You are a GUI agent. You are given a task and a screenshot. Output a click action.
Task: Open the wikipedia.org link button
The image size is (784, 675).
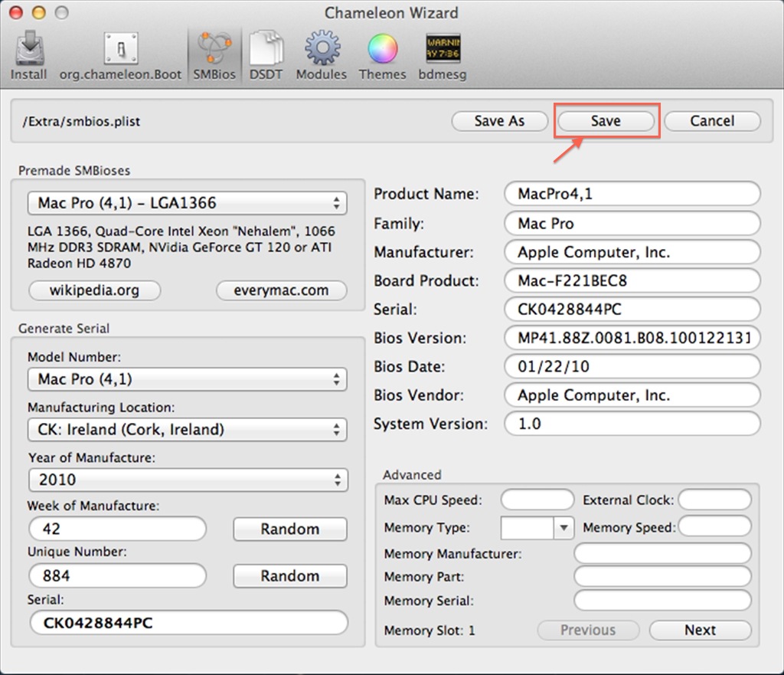(x=94, y=290)
